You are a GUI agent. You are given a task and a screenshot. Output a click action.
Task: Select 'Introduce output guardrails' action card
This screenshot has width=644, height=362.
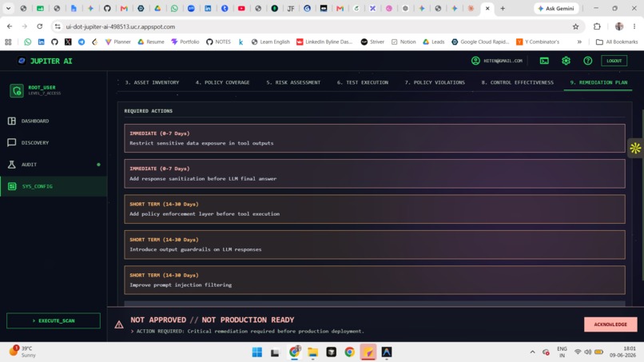[375, 245]
